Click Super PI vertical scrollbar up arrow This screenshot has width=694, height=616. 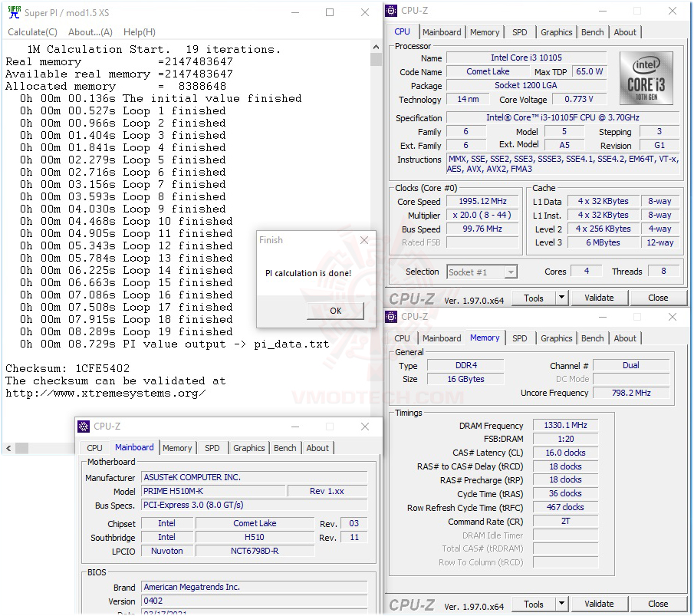click(376, 47)
